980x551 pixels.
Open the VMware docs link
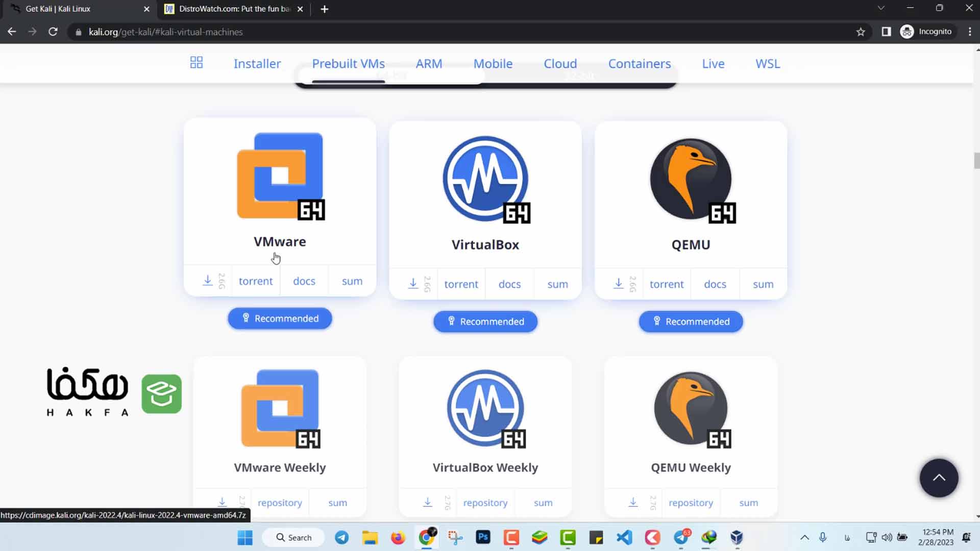pos(304,281)
